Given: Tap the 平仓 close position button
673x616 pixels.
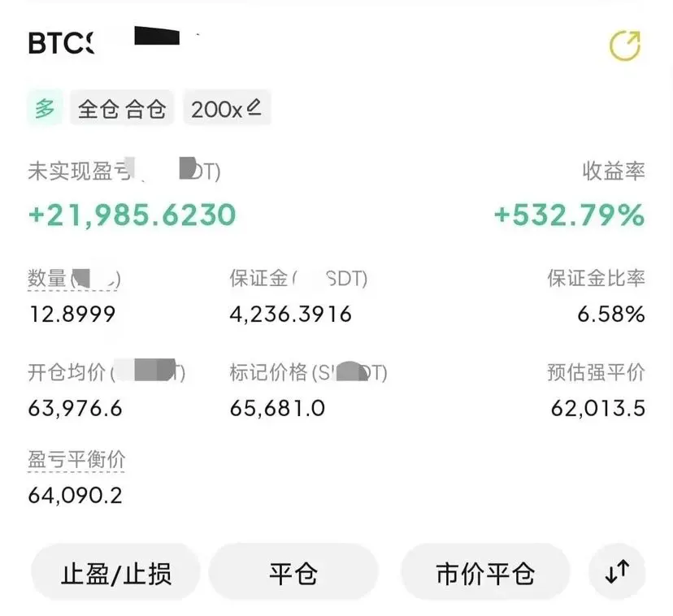Looking at the screenshot, I should click(293, 573).
